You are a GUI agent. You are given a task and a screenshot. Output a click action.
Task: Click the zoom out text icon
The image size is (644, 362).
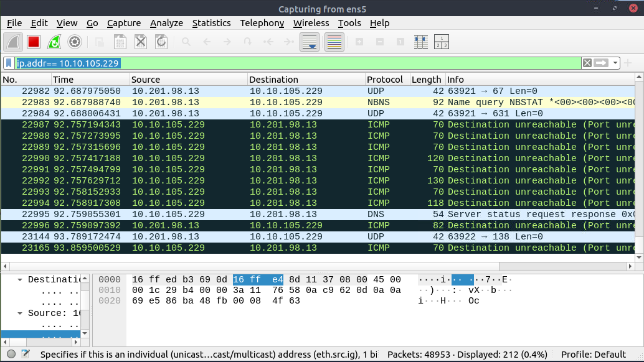coord(380,42)
